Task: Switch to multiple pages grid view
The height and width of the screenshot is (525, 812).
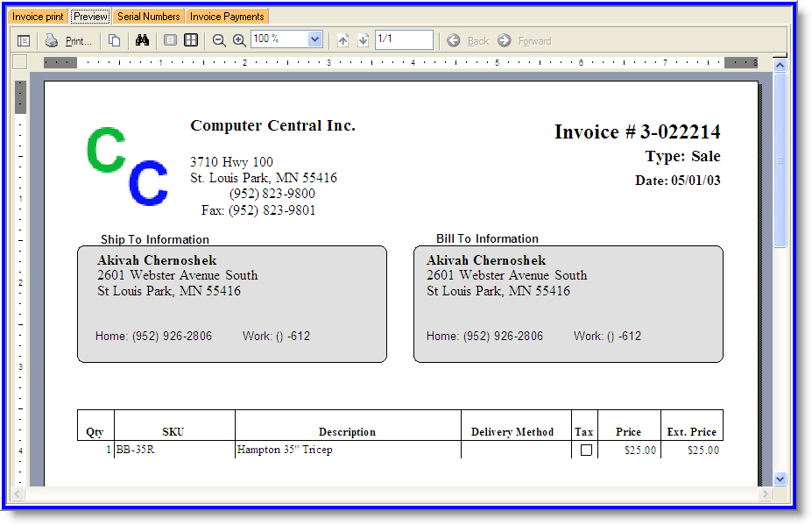Action: (190, 40)
